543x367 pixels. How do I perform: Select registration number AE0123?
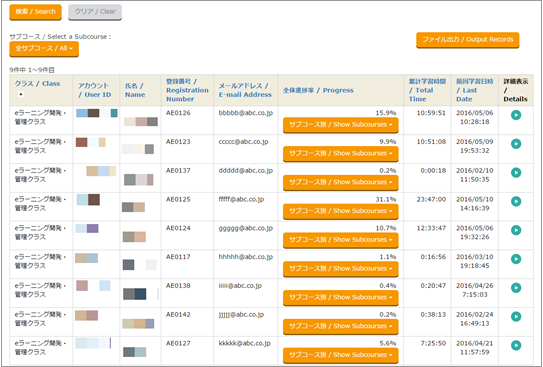(x=178, y=142)
